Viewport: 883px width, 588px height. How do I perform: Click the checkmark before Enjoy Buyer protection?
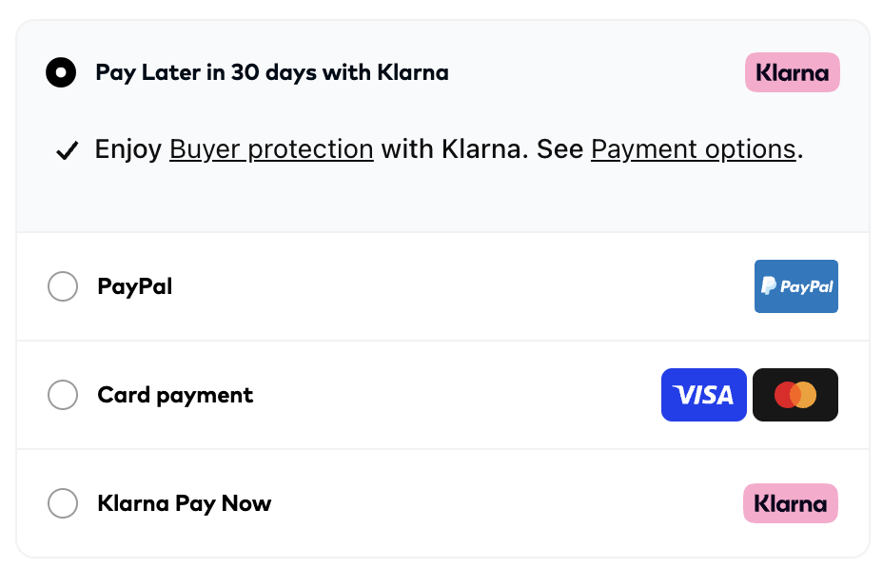pyautogui.click(x=67, y=150)
